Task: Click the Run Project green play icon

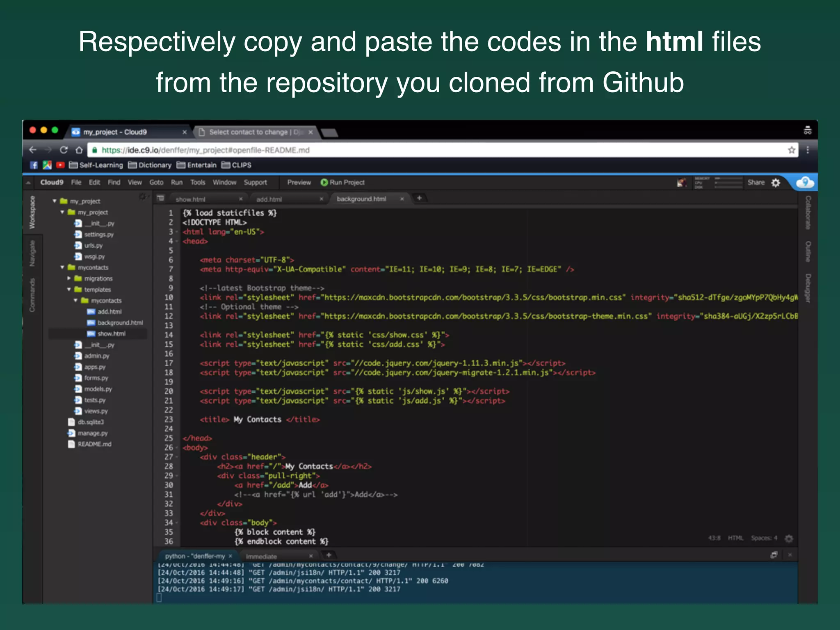Action: point(324,183)
